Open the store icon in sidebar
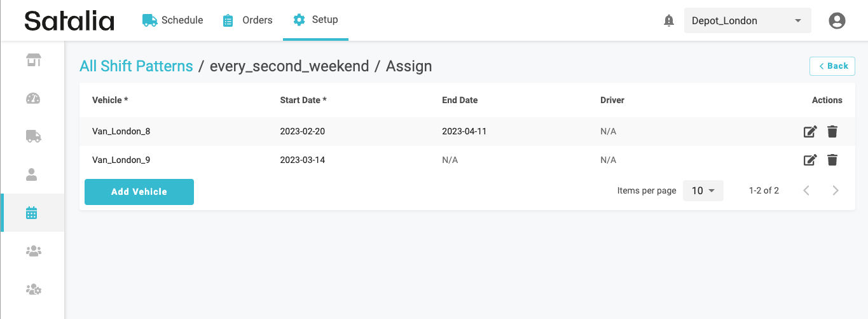868x319 pixels. pos(33,60)
